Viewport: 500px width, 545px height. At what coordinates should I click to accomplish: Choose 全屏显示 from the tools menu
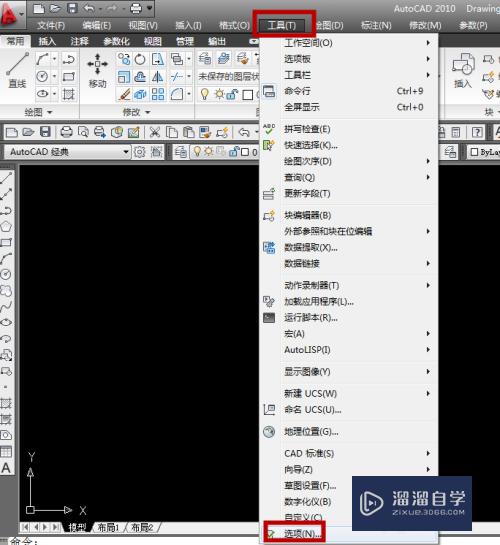pos(349,107)
